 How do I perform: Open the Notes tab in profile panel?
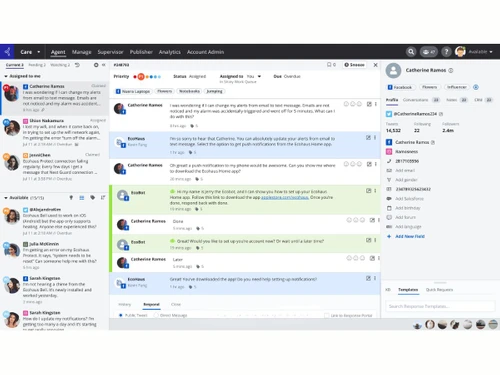coord(457,100)
